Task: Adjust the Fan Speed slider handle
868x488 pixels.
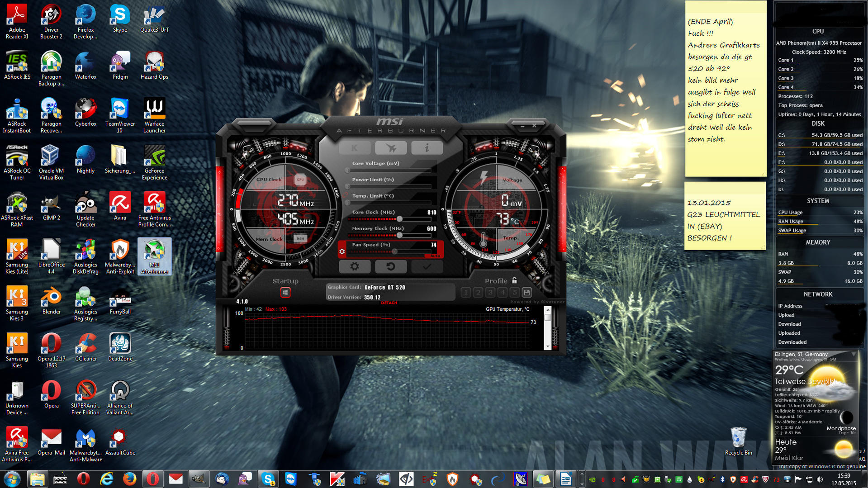Action: 395,251
